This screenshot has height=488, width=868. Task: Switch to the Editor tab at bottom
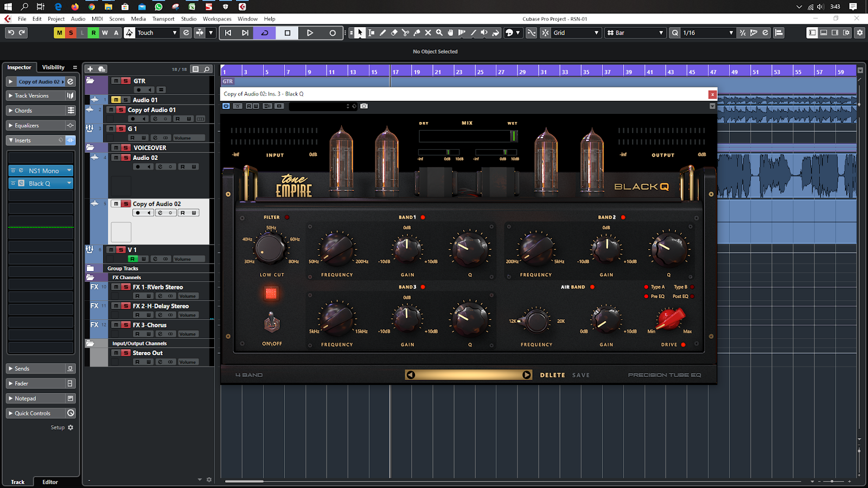pyautogui.click(x=50, y=481)
